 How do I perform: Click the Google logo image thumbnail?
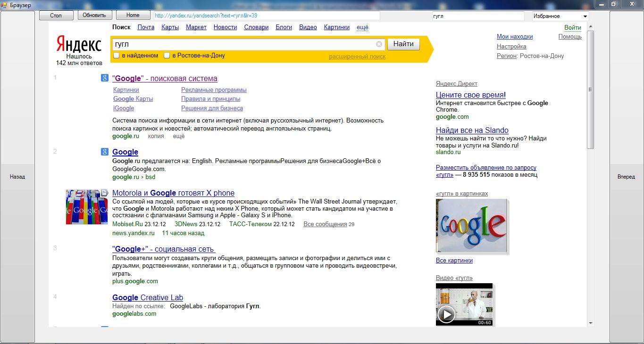coord(471,226)
